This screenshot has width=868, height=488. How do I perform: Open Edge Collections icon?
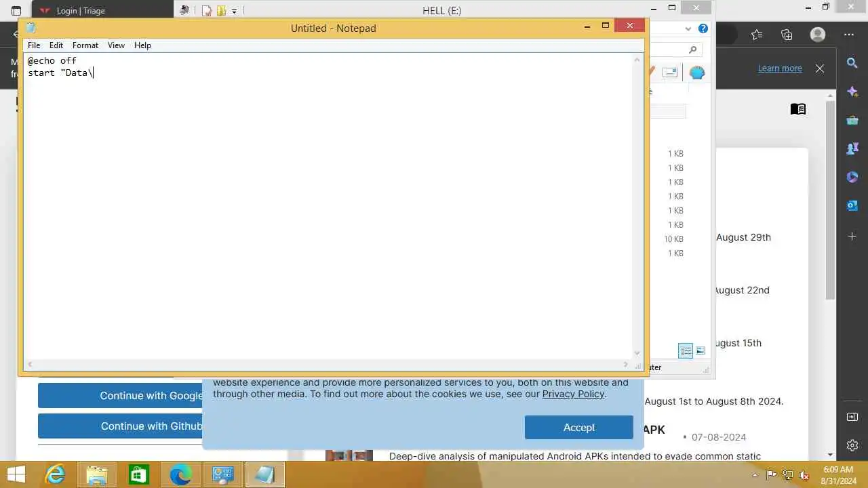(x=787, y=35)
